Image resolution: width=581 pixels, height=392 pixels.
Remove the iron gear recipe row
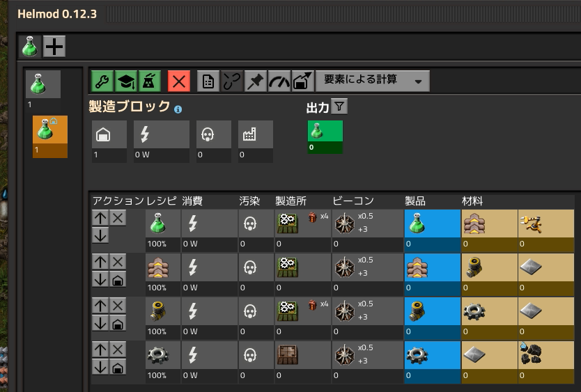[x=118, y=350]
